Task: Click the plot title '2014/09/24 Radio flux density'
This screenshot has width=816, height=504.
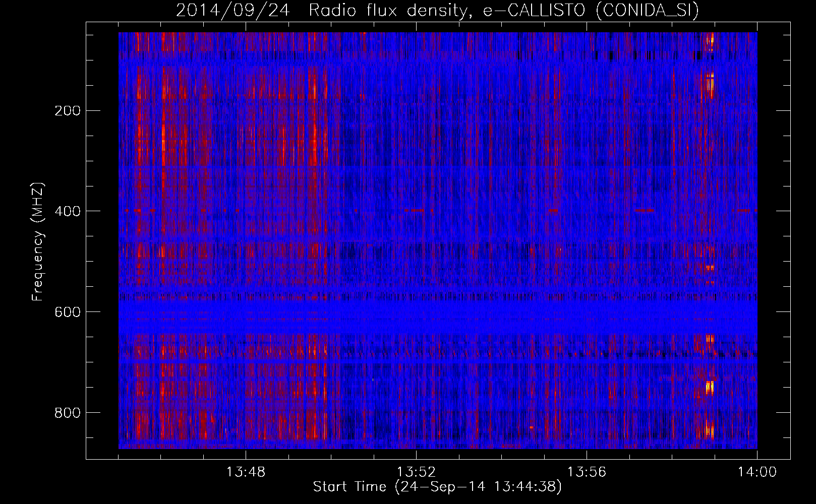Action: [x=437, y=10]
